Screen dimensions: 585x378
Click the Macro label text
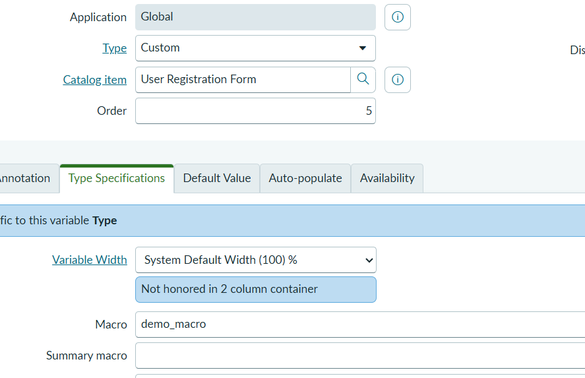111,324
